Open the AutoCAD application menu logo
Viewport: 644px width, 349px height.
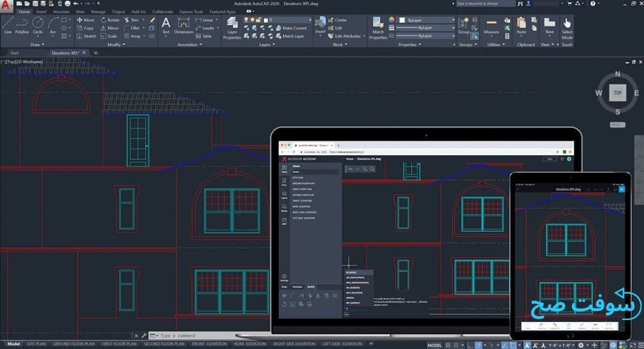pyautogui.click(x=6, y=5)
